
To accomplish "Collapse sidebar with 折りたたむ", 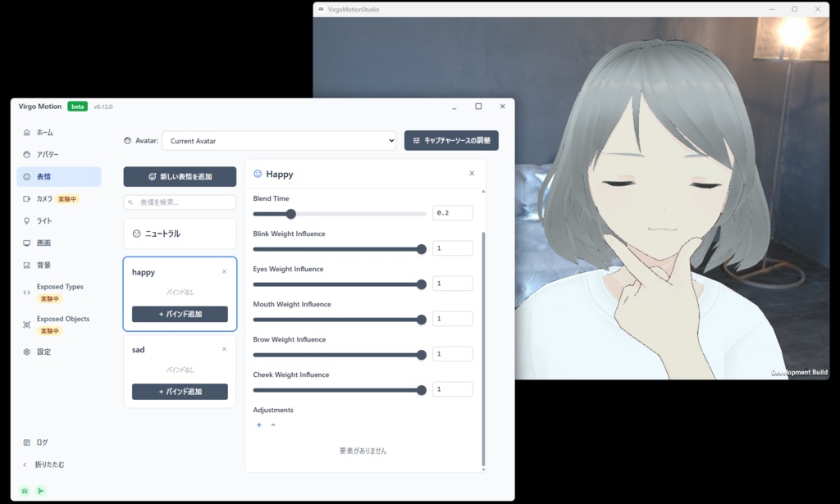I will (x=59, y=465).
